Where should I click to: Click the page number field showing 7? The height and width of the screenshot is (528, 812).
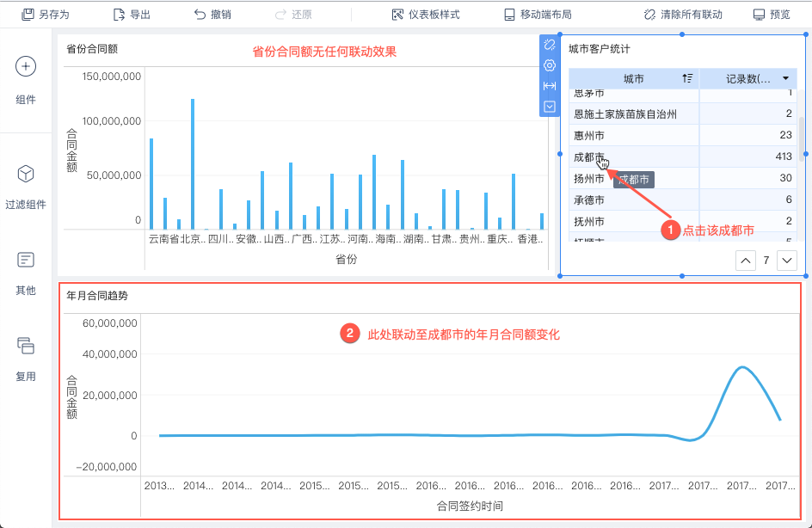[766, 261]
